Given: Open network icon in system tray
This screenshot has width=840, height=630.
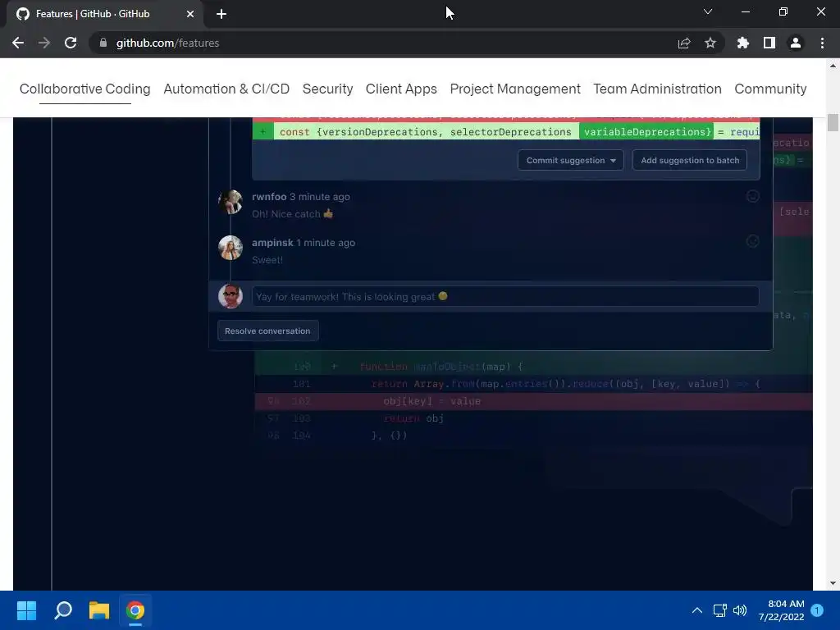Looking at the screenshot, I should point(719,610).
